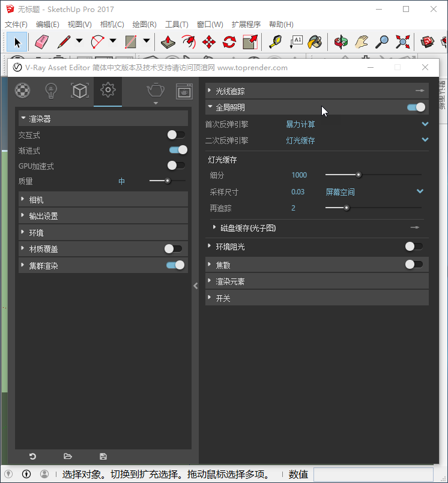Expand the 磁盘缓存(光子图) subsection
The image size is (448, 483).
[x=316, y=228]
